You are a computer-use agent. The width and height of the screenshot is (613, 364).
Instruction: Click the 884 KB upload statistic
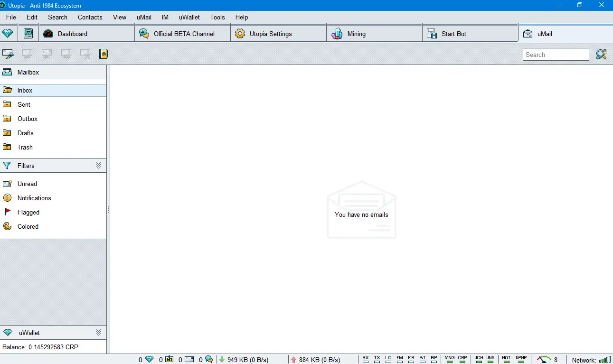(320, 360)
